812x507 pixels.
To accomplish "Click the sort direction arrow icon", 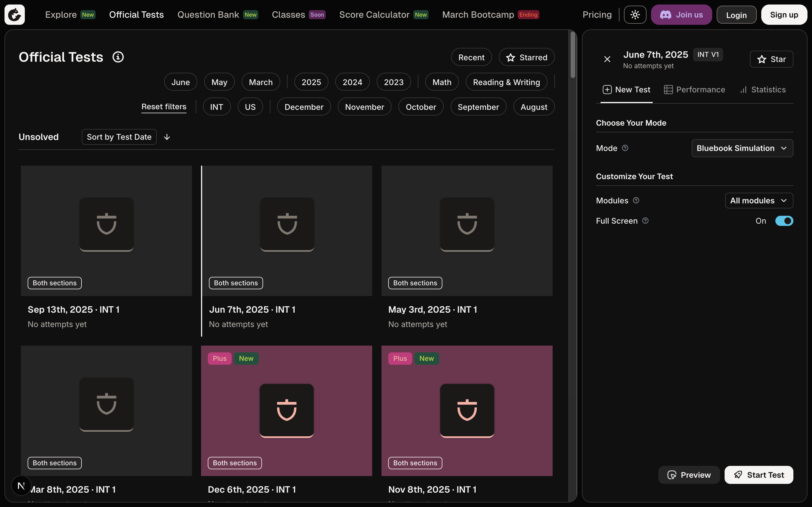I will [167, 137].
